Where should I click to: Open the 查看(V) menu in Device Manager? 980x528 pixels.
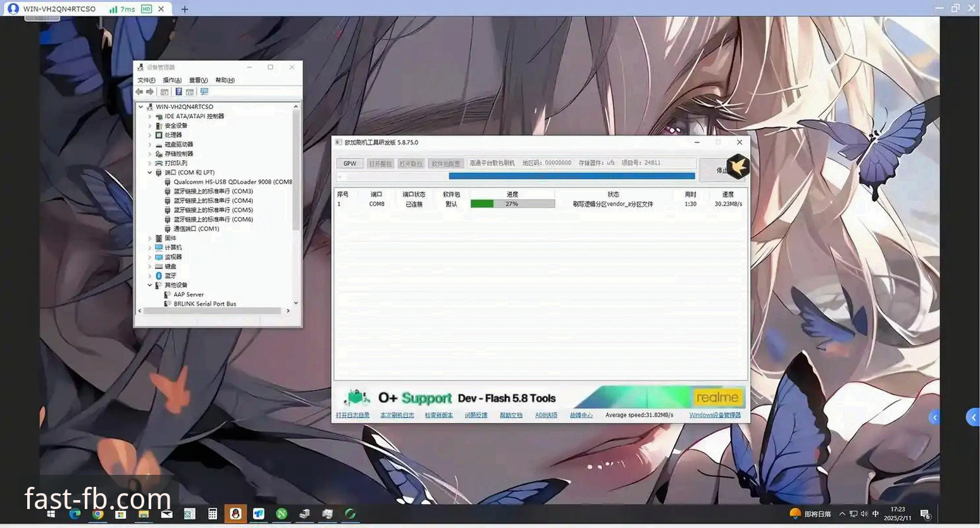point(198,80)
